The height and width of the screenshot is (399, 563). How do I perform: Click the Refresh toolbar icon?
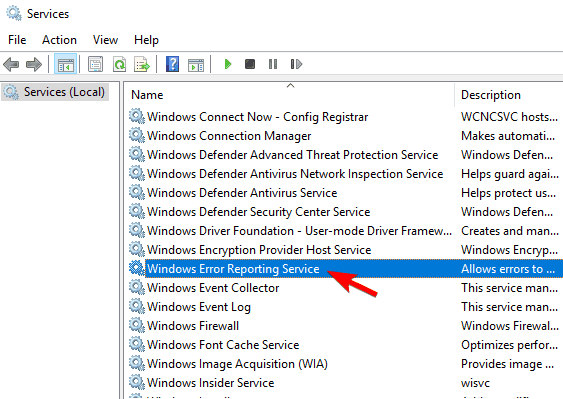tap(120, 64)
